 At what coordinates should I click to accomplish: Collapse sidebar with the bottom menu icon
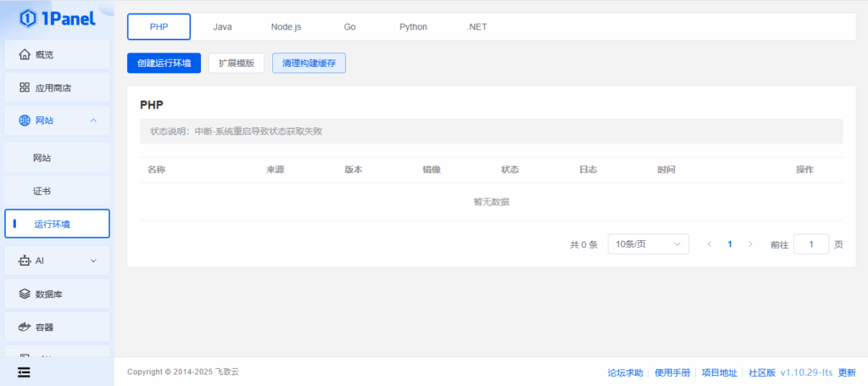(23, 372)
